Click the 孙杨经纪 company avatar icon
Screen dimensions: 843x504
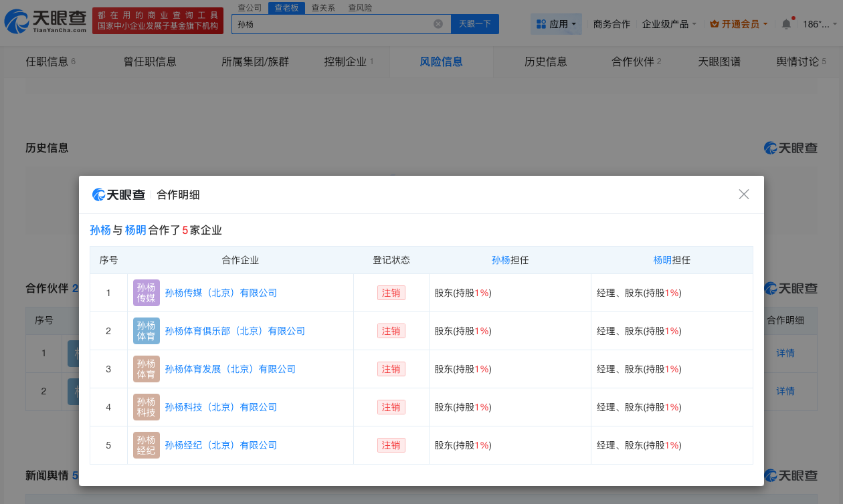coord(146,445)
